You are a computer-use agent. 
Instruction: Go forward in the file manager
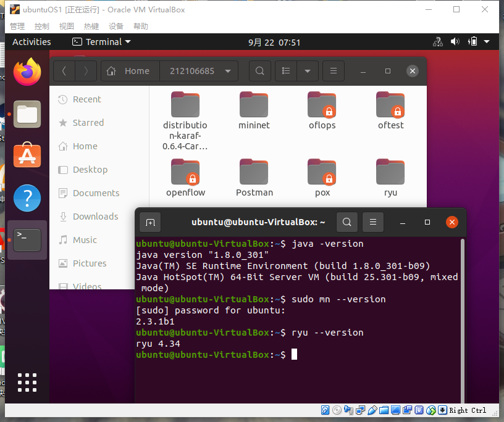tap(86, 71)
